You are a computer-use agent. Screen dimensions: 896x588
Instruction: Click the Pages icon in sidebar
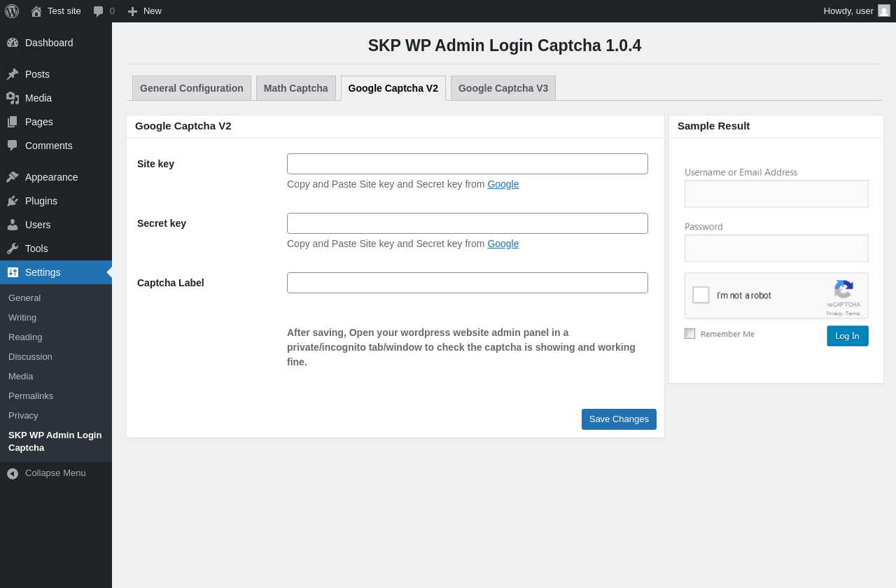13,122
